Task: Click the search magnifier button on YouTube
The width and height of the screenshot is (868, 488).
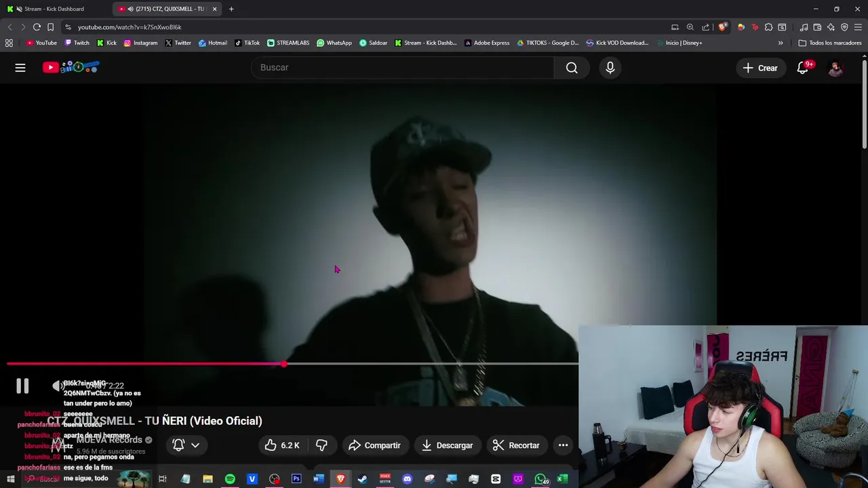Action: [572, 68]
